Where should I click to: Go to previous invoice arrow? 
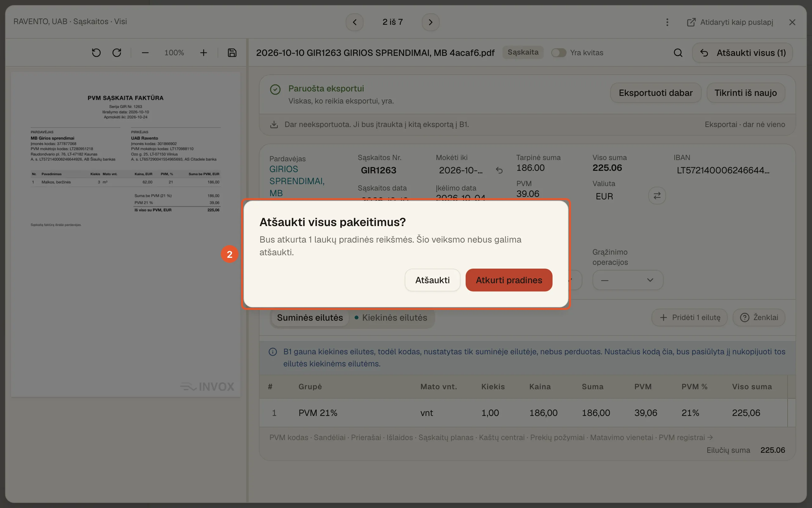coord(354,22)
